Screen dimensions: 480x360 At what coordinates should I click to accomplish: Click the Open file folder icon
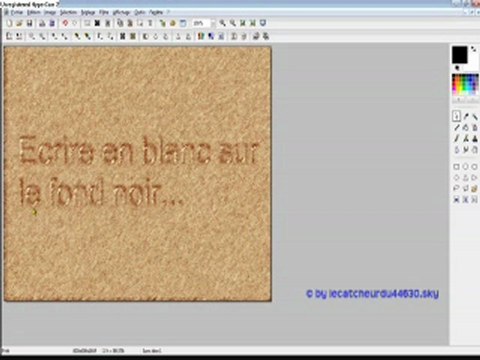(19, 23)
